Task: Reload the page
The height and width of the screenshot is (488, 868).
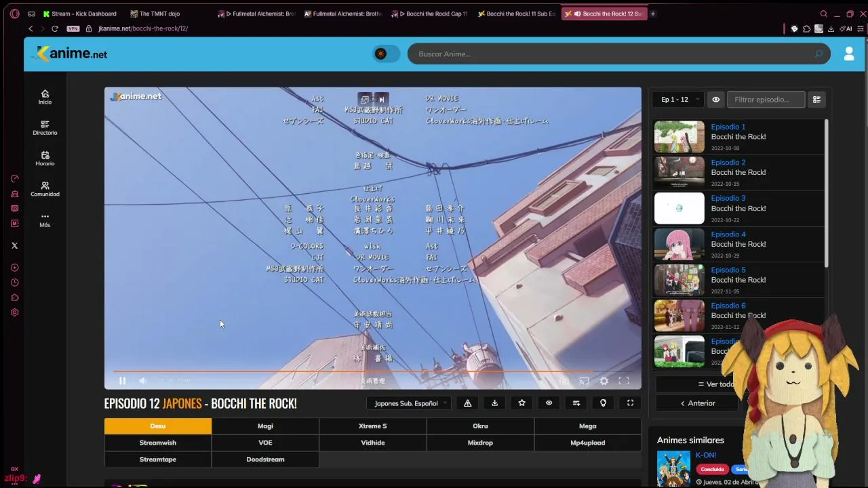Action: click(55, 28)
